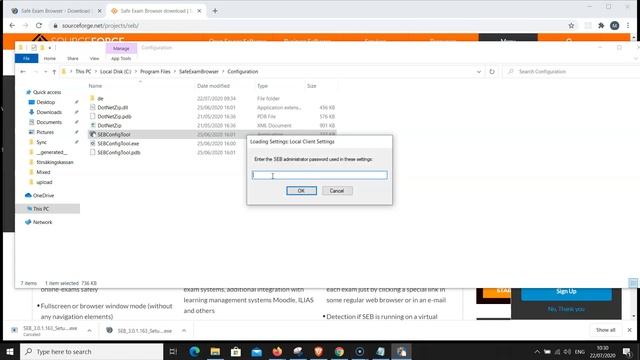Show all downloads in Chrome
Viewport: 640px width, 360px height.
[x=605, y=330]
